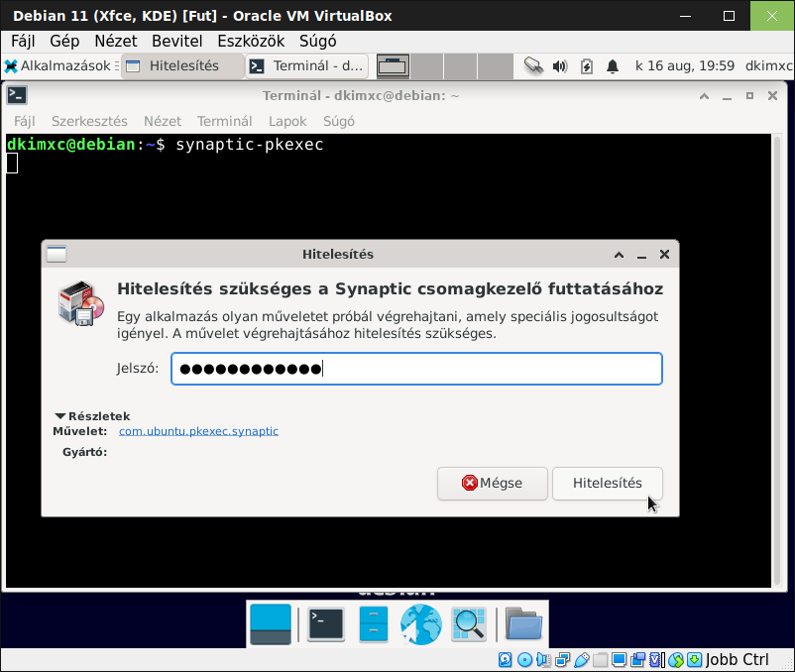Click the VirtualBox display indicator
Viewport: 795px width, 672px height.
click(620, 659)
